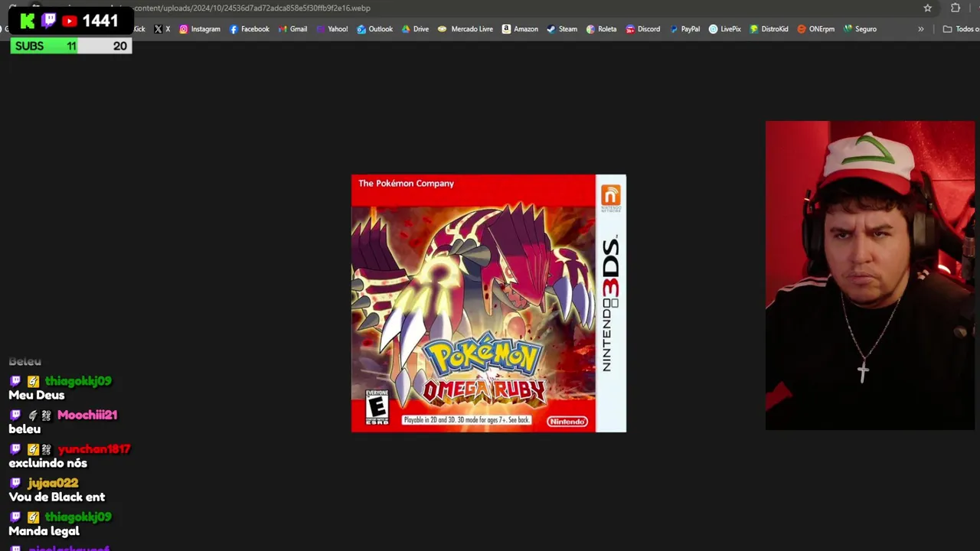Open the LivePix bookmark

[725, 29]
